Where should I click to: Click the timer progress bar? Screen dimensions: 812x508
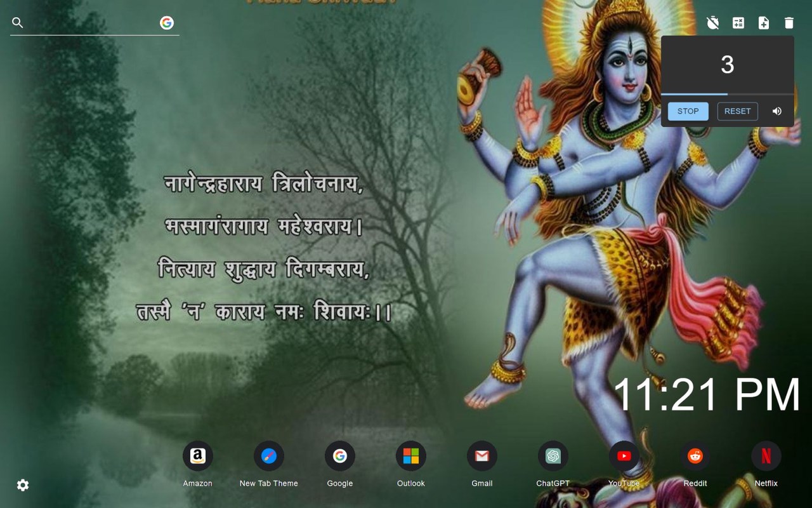coord(728,94)
